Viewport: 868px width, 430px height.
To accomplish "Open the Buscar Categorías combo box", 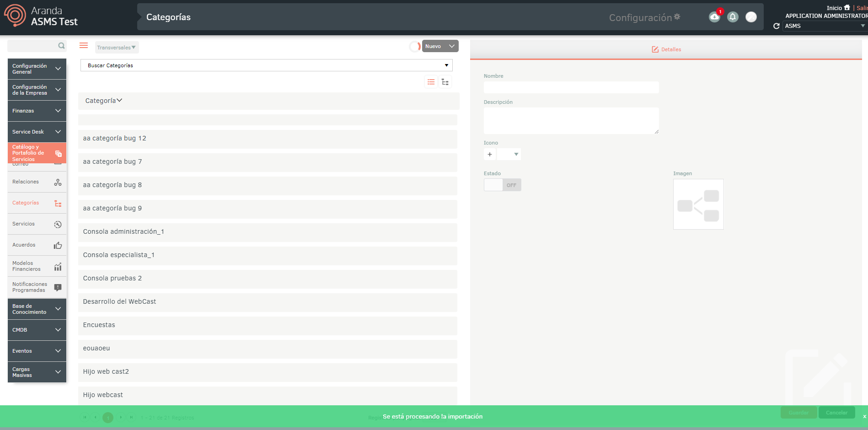I will (x=267, y=65).
